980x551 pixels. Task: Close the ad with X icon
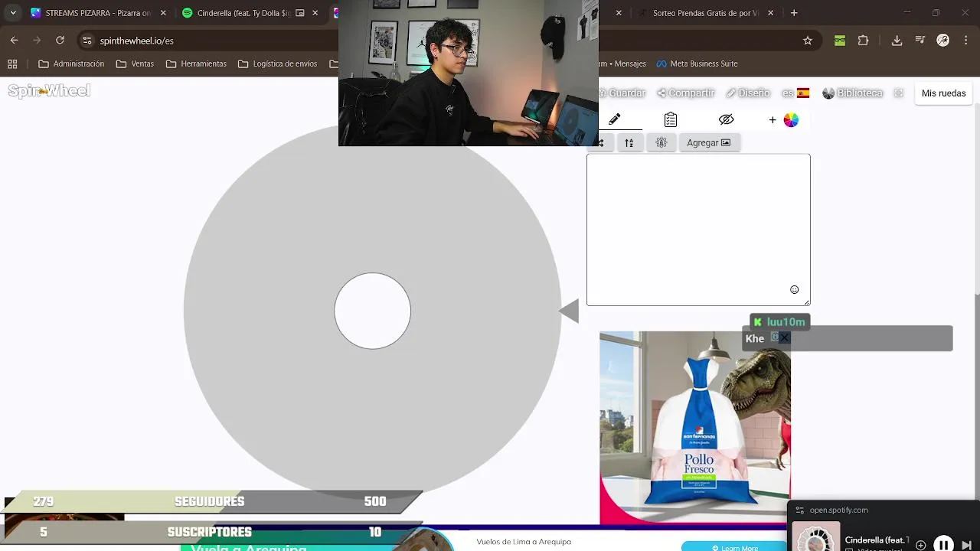click(784, 337)
